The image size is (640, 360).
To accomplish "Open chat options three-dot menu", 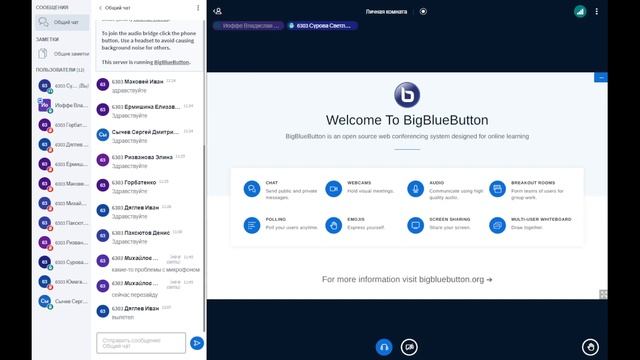I will pos(198,8).
